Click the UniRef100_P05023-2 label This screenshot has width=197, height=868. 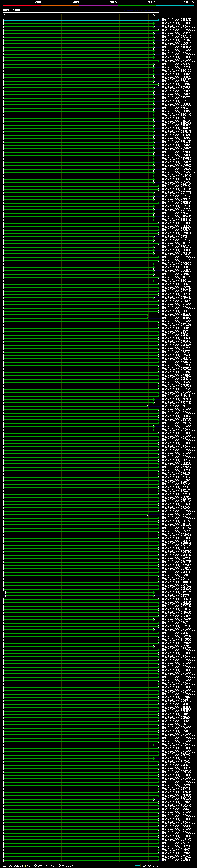[179, 853]
